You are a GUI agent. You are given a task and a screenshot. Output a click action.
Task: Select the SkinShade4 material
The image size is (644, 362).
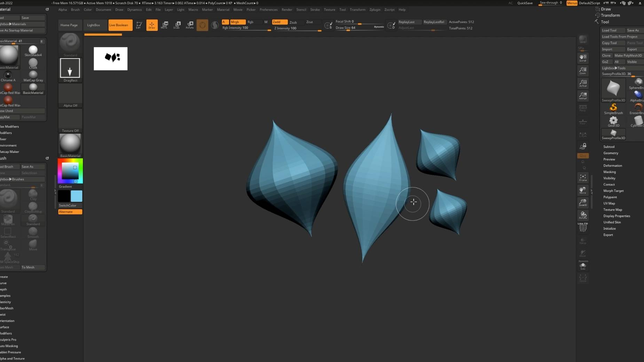click(33, 51)
